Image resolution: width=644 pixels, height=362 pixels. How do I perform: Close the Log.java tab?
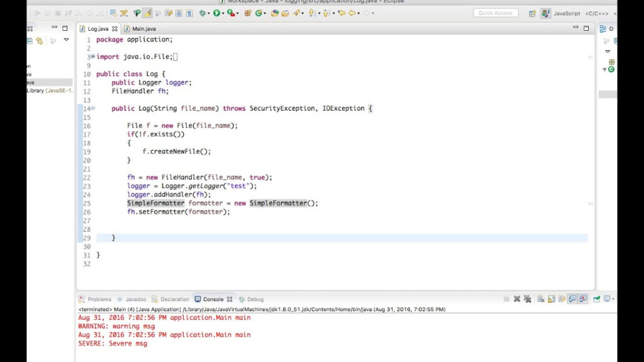click(x=114, y=29)
